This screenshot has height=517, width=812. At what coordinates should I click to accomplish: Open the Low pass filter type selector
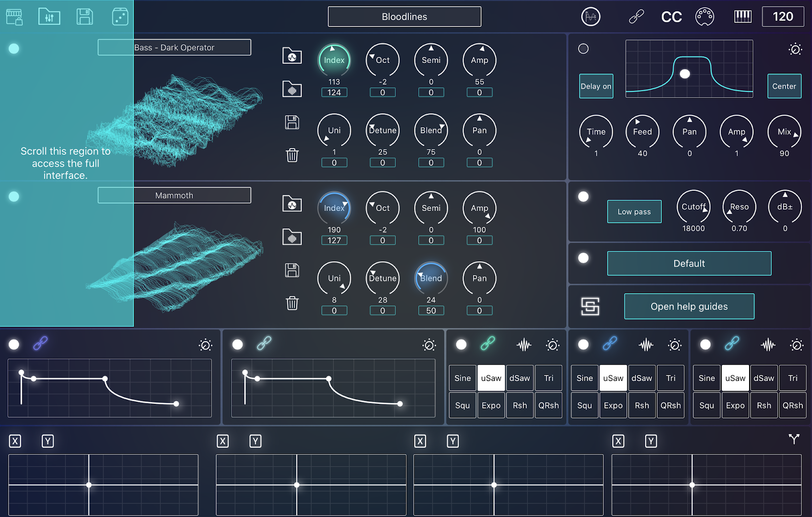[634, 212]
